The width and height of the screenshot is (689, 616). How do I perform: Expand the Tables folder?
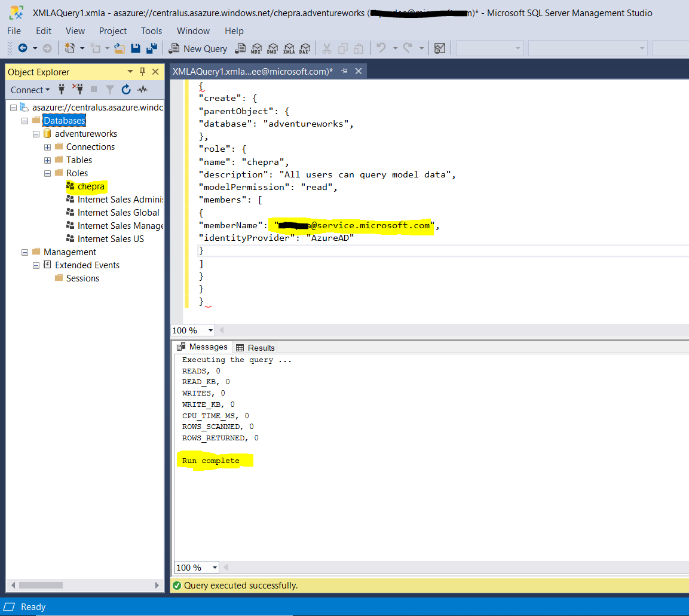(x=47, y=160)
